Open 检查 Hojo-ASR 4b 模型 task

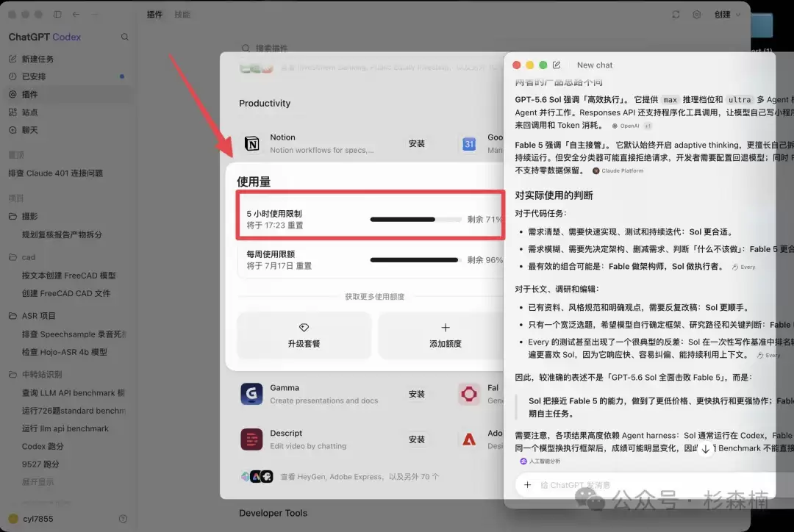pos(64,352)
